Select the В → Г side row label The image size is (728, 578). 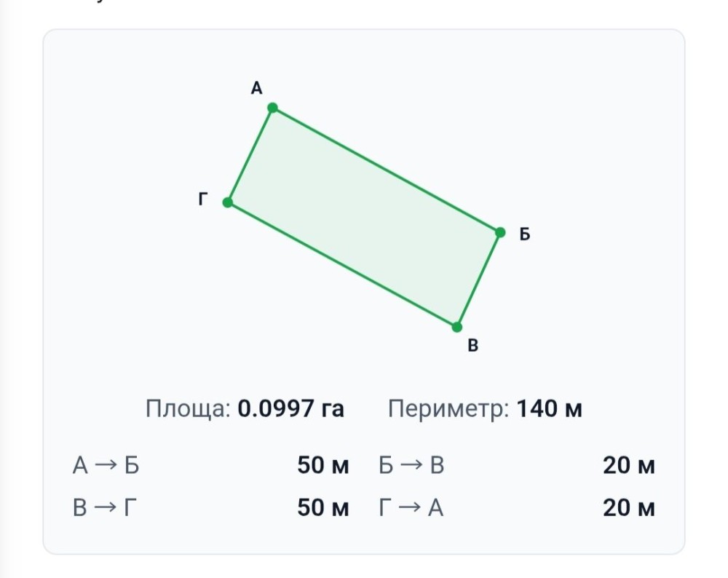click(x=105, y=507)
